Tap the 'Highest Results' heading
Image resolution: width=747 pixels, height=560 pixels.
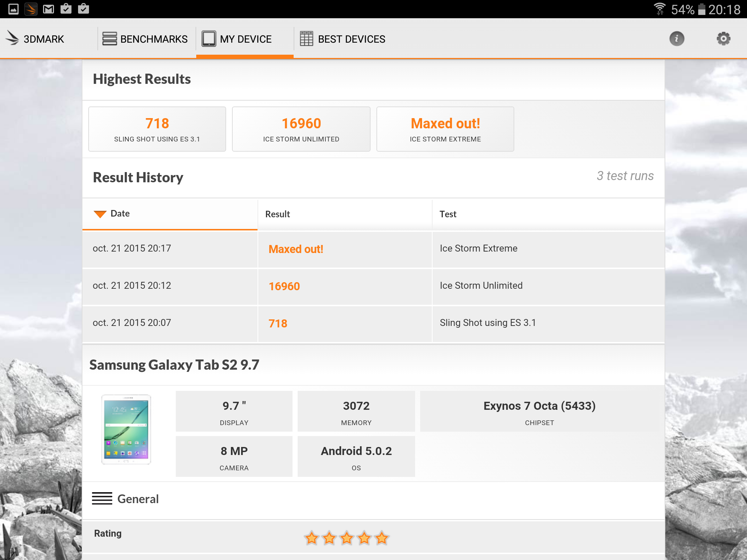coord(142,79)
